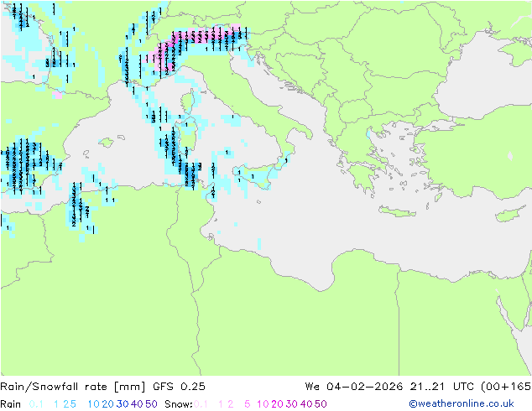
Task: Click the 'We 04-02-2026' forecast date
Action: (x=354, y=387)
